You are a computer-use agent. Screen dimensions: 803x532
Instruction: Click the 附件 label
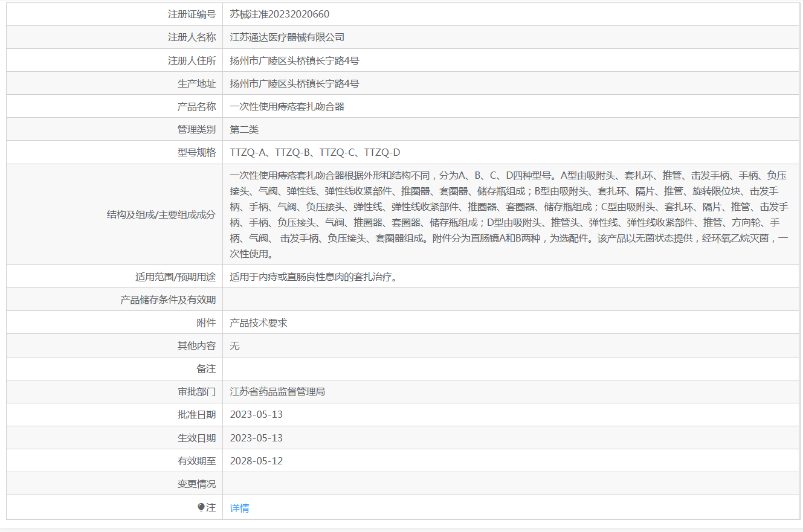coord(206,322)
